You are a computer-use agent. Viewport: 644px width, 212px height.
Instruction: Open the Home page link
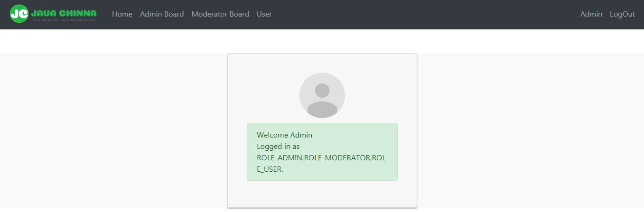pos(122,14)
